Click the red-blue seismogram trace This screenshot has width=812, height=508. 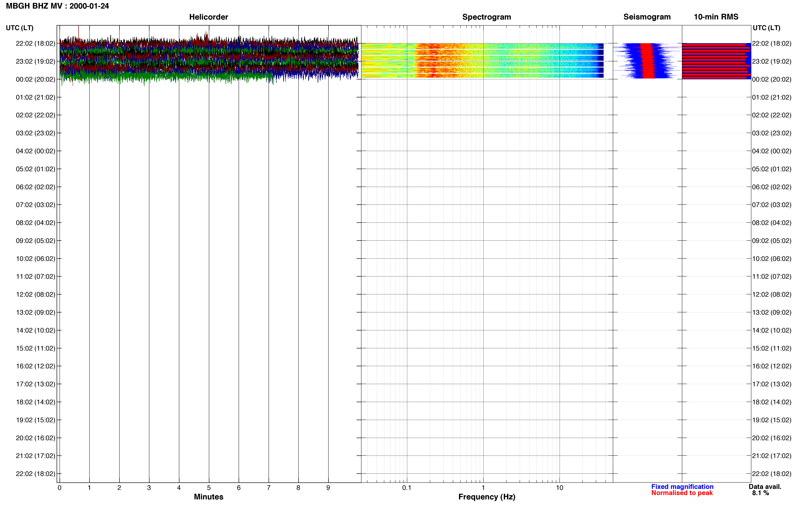click(x=647, y=61)
